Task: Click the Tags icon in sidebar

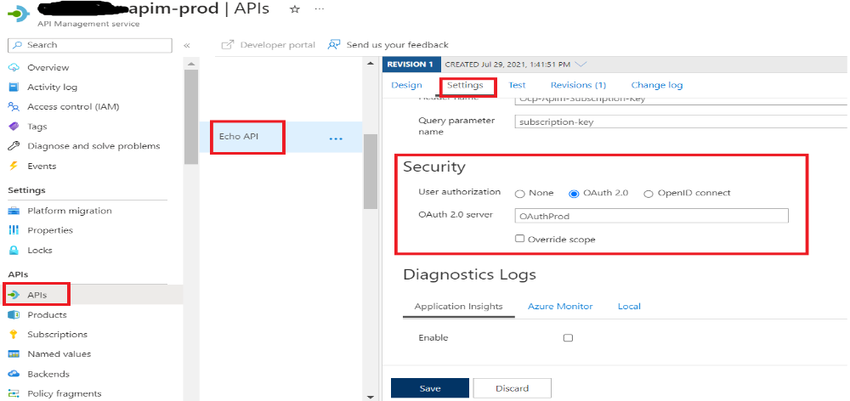Action: tap(14, 126)
